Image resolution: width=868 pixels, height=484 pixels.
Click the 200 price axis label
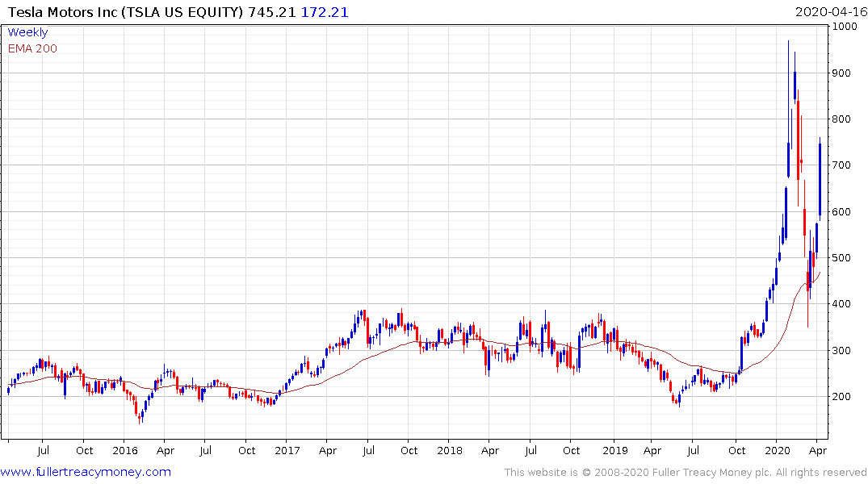(x=841, y=397)
